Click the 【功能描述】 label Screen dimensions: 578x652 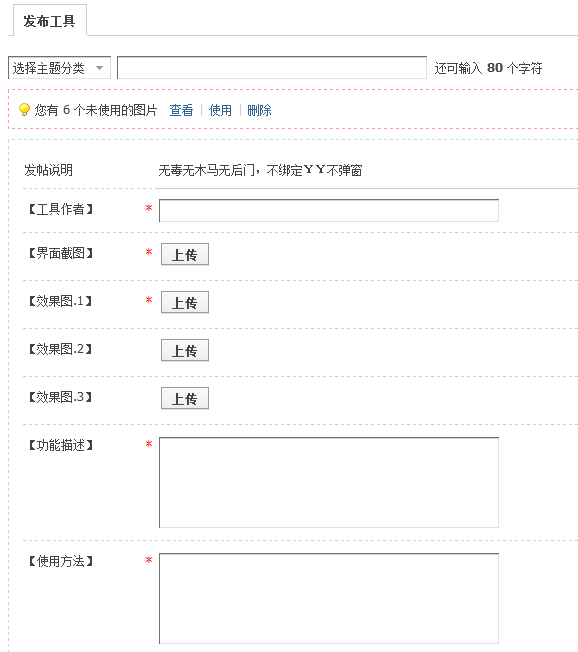(x=60, y=445)
